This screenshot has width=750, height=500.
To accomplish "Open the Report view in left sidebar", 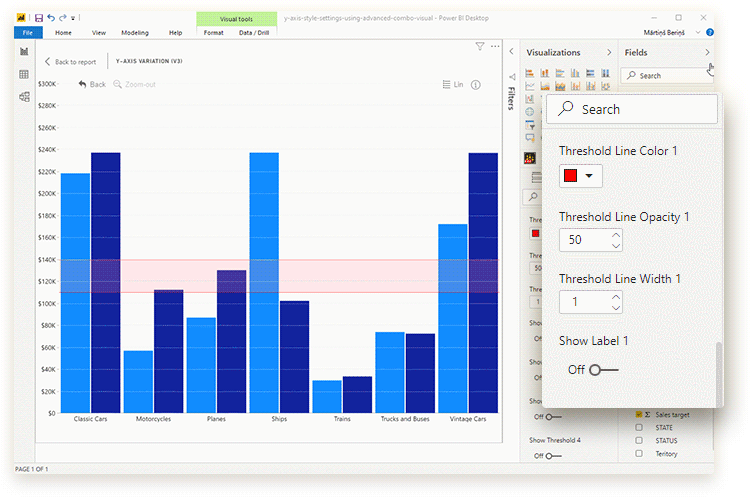I will [24, 51].
